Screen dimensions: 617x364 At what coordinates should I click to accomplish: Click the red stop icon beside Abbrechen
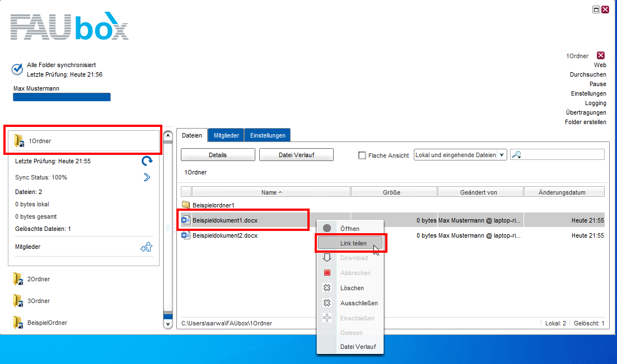[x=327, y=272]
